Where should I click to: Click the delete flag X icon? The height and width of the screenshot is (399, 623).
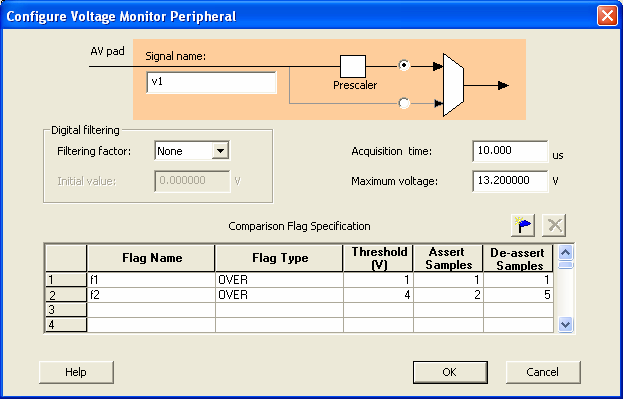click(554, 225)
